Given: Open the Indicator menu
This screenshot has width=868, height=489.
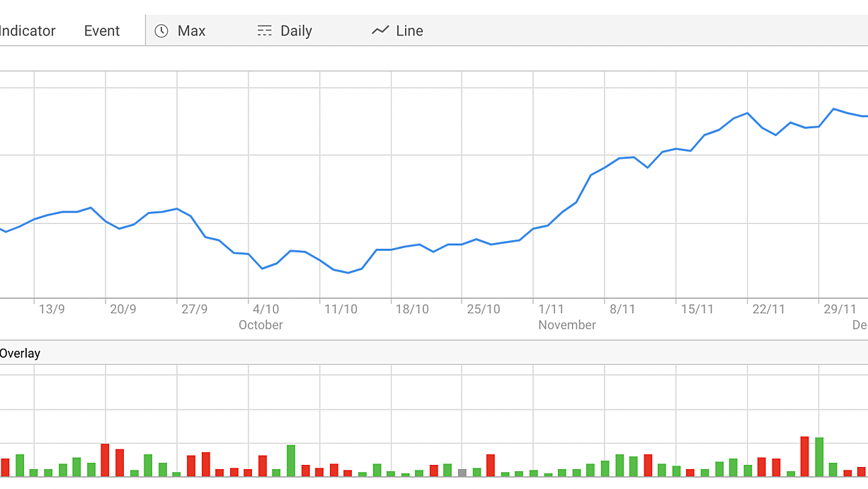Looking at the screenshot, I should click(28, 30).
